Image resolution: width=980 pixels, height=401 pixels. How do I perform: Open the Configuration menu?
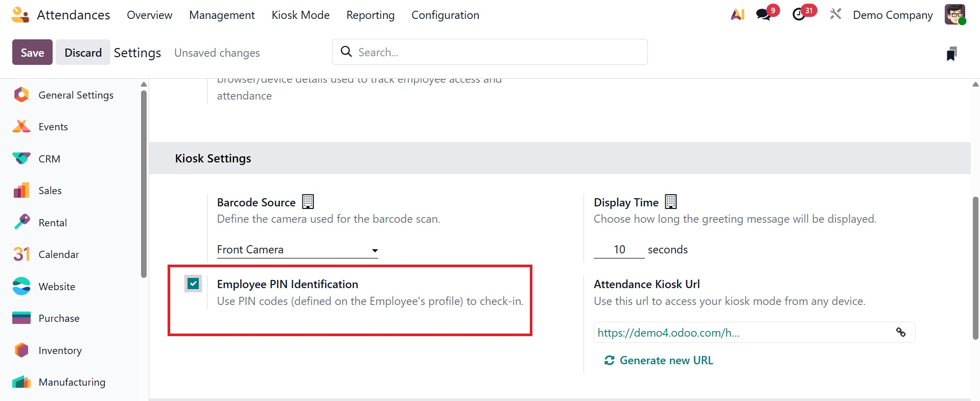click(x=445, y=15)
